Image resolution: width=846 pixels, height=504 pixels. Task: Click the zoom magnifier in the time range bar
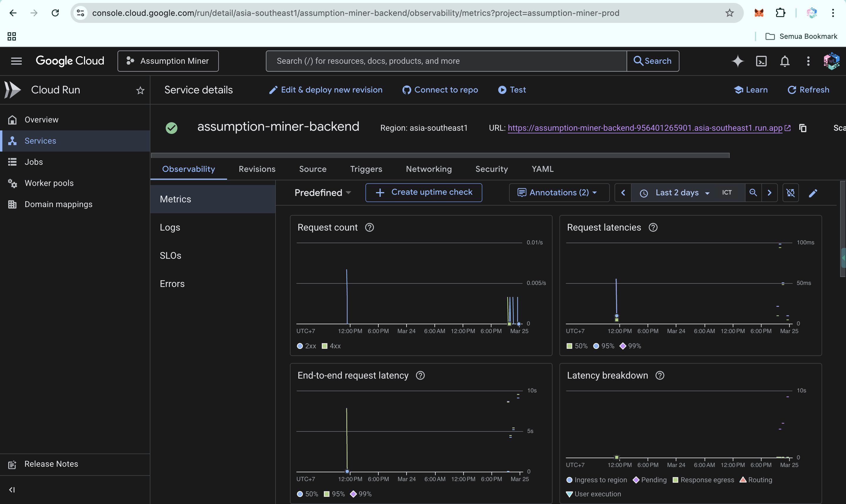753,193
